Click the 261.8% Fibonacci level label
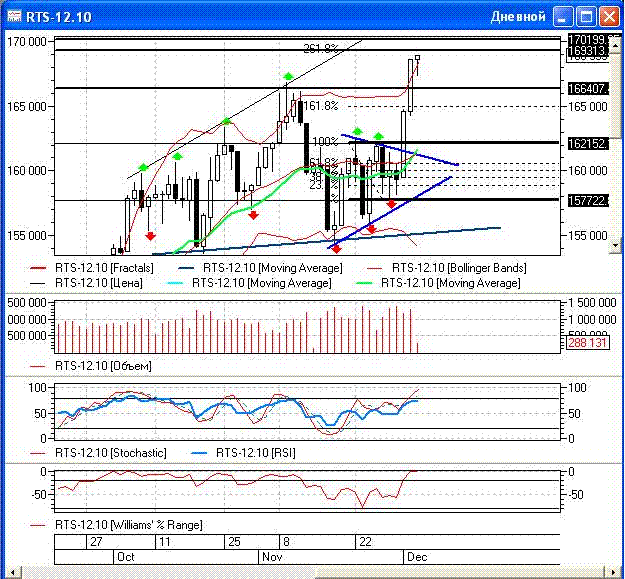Viewport: 625px width, 579px height. click(321, 48)
